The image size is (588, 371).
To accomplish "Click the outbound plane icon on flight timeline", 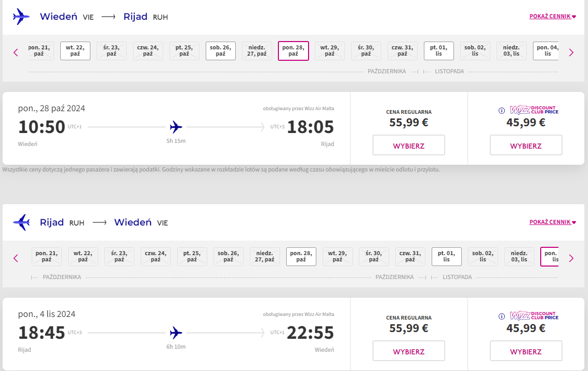I will 176,127.
